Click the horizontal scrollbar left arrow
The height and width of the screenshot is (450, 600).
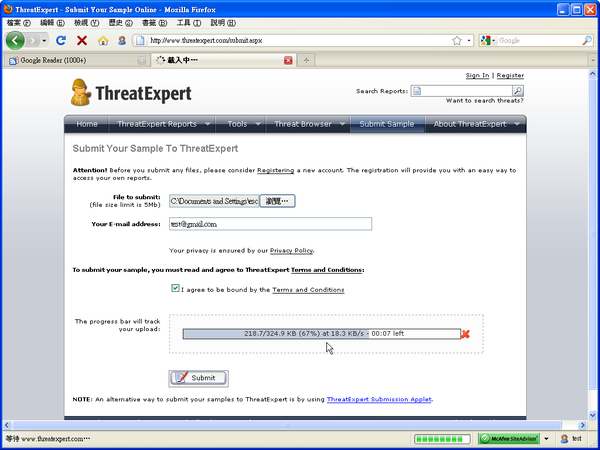(x=7, y=425)
